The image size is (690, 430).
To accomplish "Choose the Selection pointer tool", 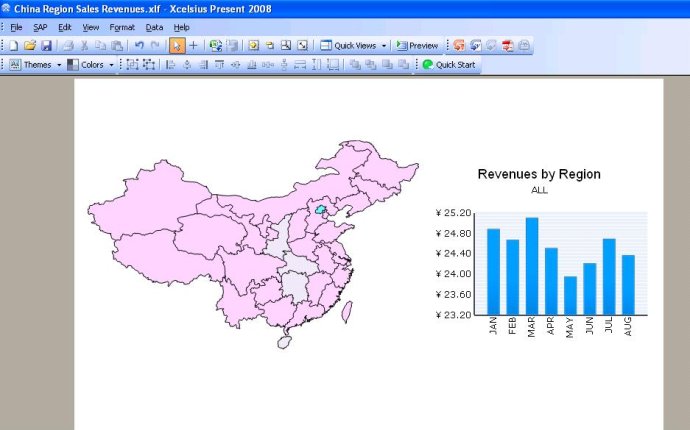I will [x=177, y=46].
